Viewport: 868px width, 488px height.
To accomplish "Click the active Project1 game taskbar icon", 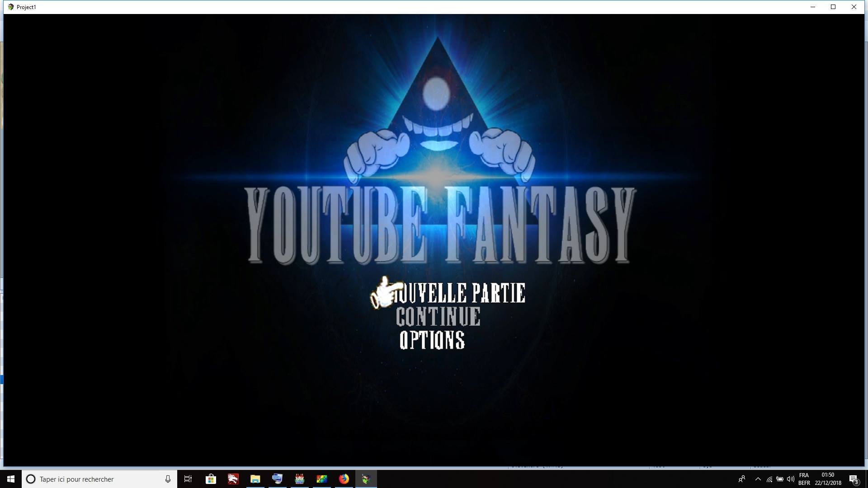I will [x=366, y=479].
